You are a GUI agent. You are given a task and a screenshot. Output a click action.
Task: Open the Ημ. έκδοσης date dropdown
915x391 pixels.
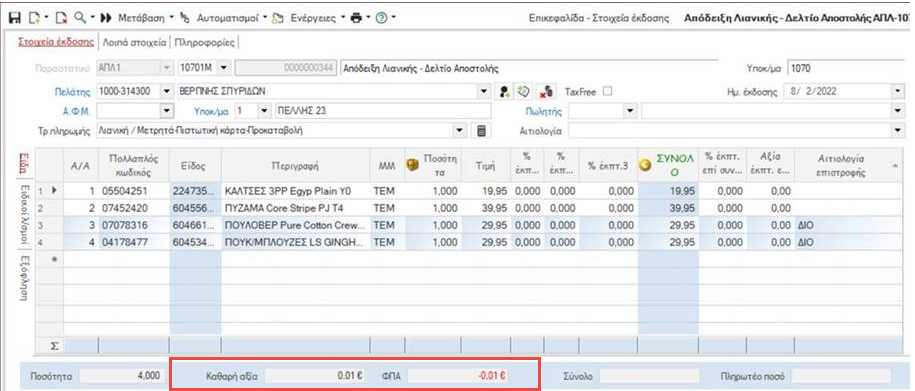[896, 92]
